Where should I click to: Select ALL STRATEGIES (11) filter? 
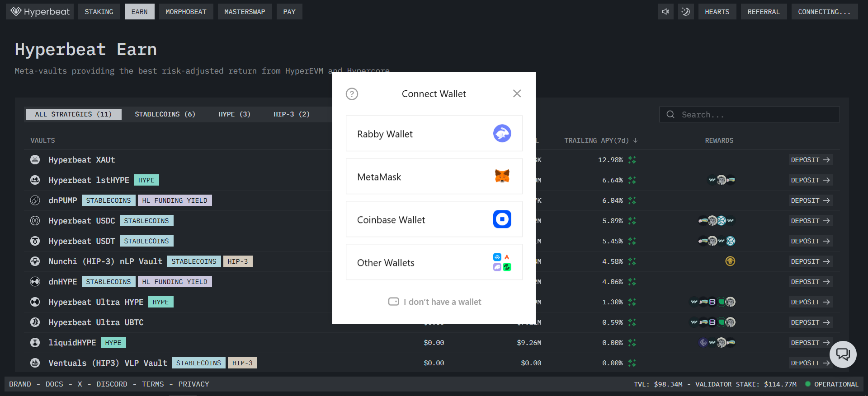(x=73, y=114)
